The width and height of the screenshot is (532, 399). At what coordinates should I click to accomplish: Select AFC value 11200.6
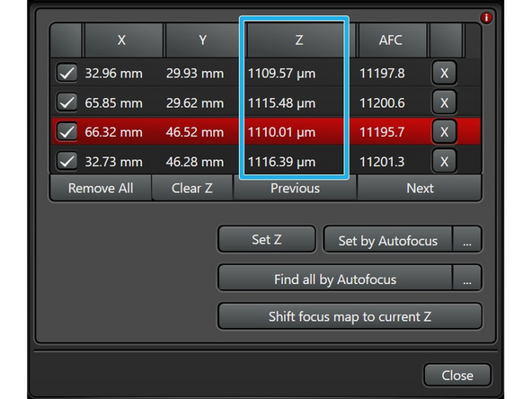tap(382, 102)
